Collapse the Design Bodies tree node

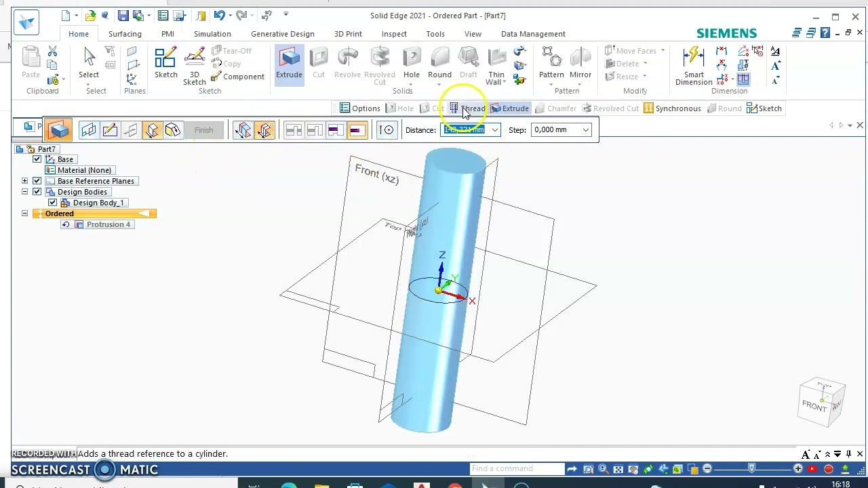24,192
